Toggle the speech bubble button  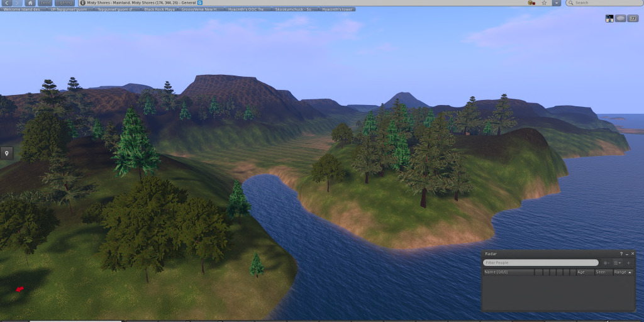click(620, 18)
